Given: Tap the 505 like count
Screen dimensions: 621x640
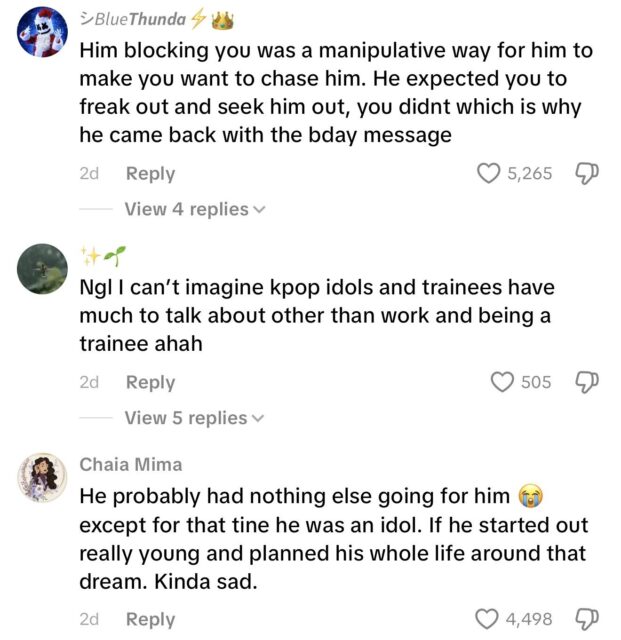Looking at the screenshot, I should (536, 382).
